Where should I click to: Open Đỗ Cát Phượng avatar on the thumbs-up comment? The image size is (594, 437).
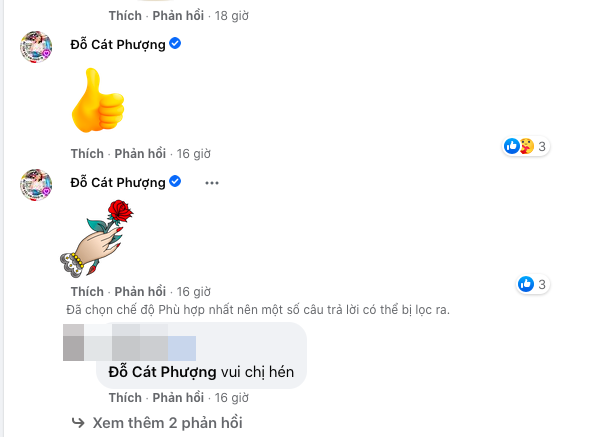pyautogui.click(x=36, y=47)
